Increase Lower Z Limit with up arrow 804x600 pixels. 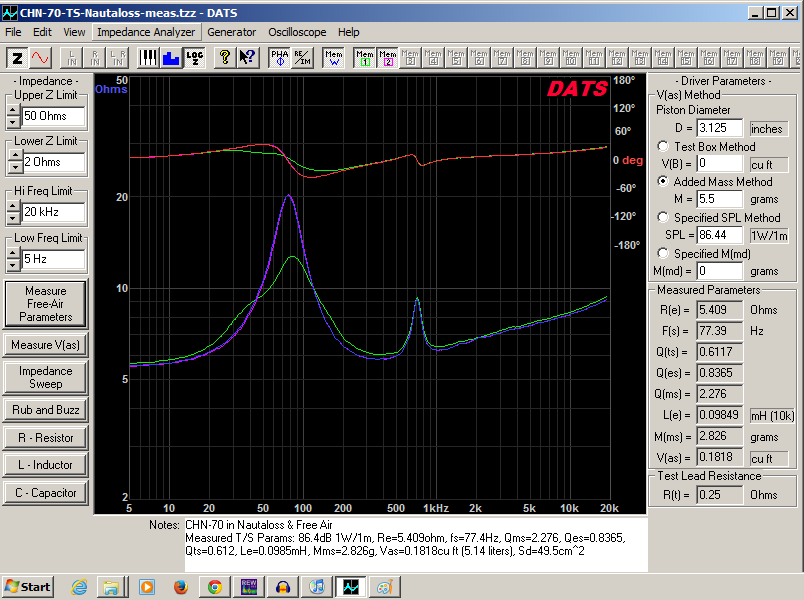(x=15, y=156)
